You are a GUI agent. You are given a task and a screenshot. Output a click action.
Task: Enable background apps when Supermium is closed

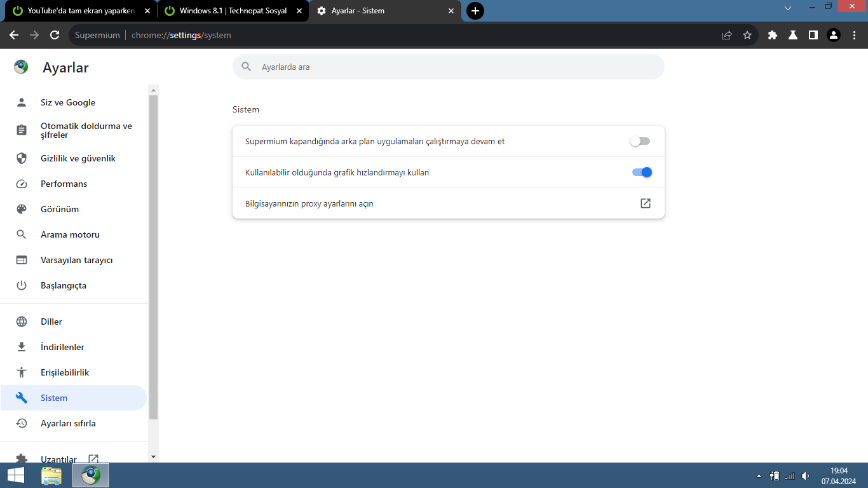click(x=641, y=141)
